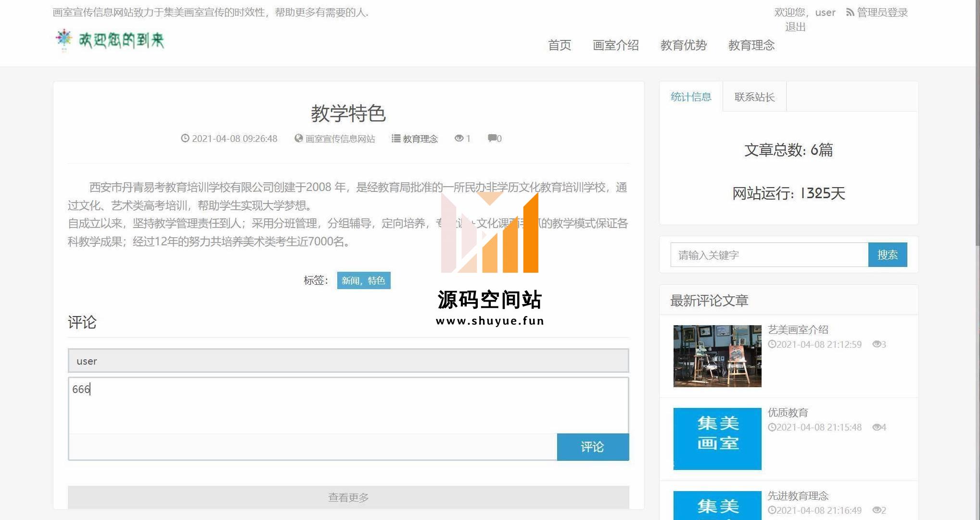Open 画室介绍 in the navigation menu
This screenshot has height=520, width=980.
point(615,45)
